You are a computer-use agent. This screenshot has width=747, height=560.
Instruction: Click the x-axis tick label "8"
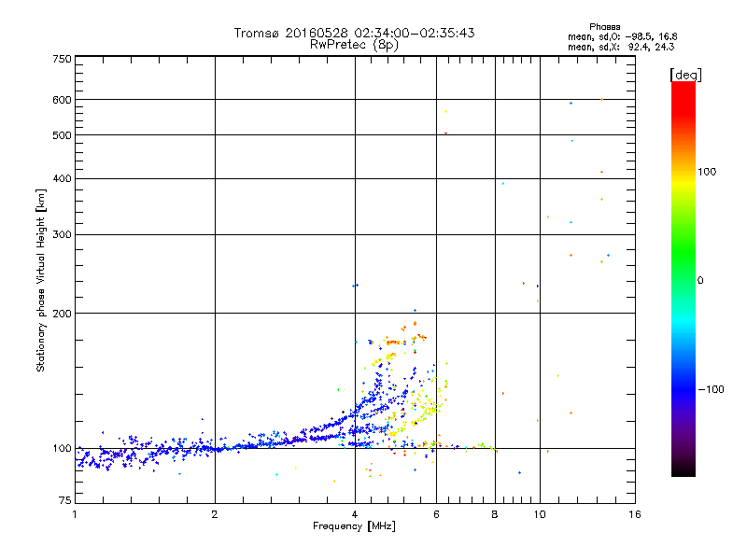click(x=495, y=514)
